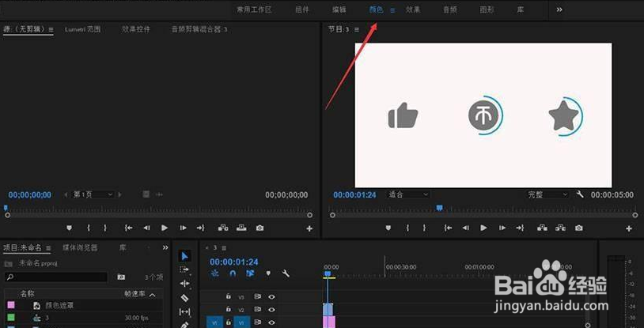Screen dimensions: 644x328
Task: Open 效果控件 tab
Action: click(136, 29)
